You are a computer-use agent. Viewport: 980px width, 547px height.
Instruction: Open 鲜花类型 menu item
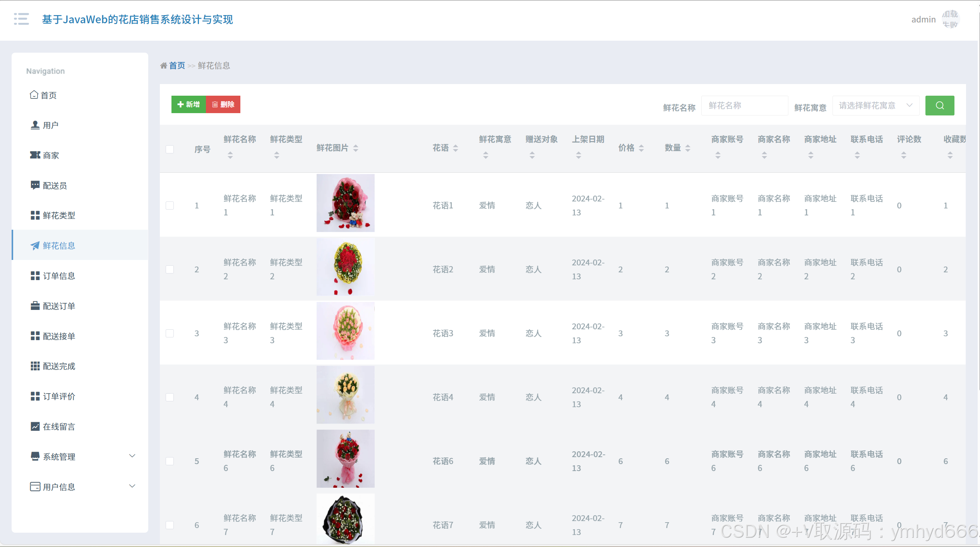pyautogui.click(x=59, y=215)
